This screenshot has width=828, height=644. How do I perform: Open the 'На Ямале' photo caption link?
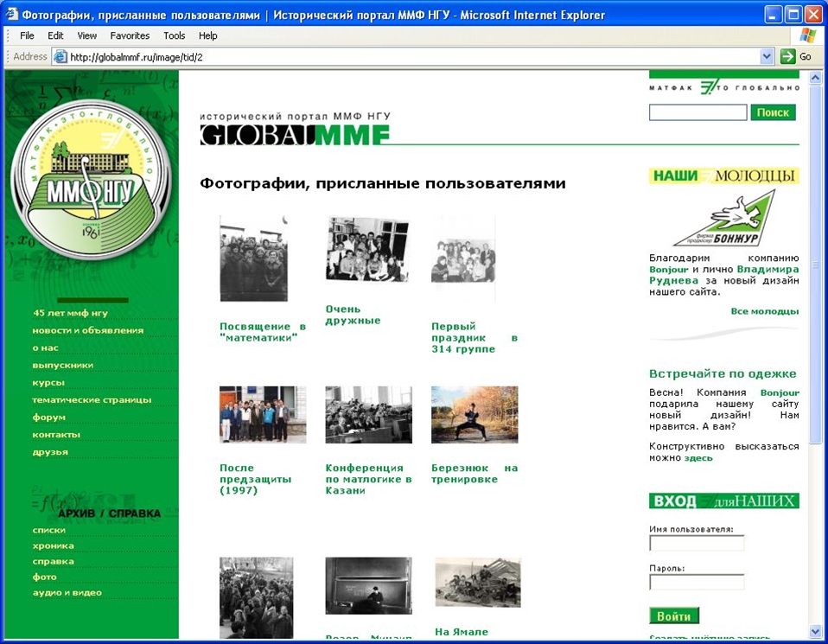[462, 632]
